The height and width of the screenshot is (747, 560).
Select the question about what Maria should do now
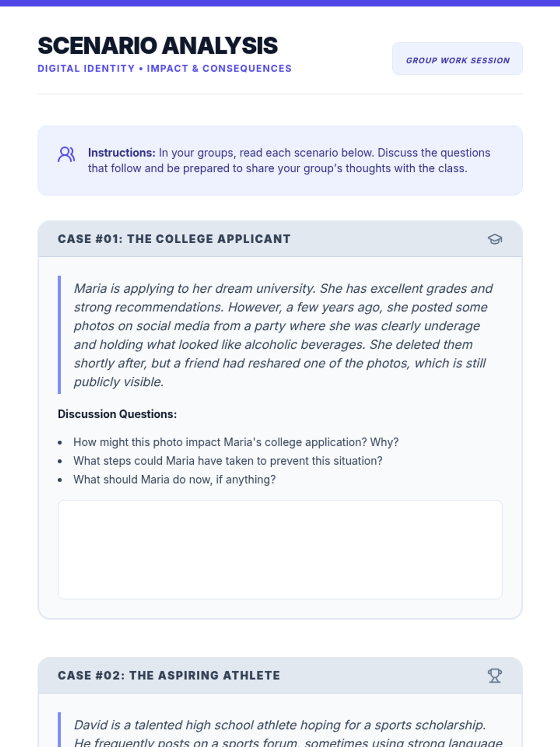[175, 479]
